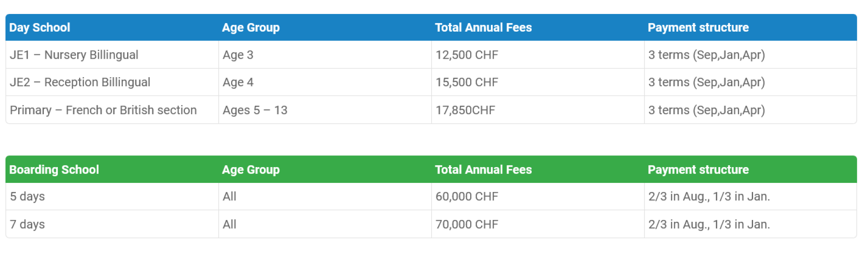
Task: Click Age Group header in Boarding School table
Action: [251, 170]
